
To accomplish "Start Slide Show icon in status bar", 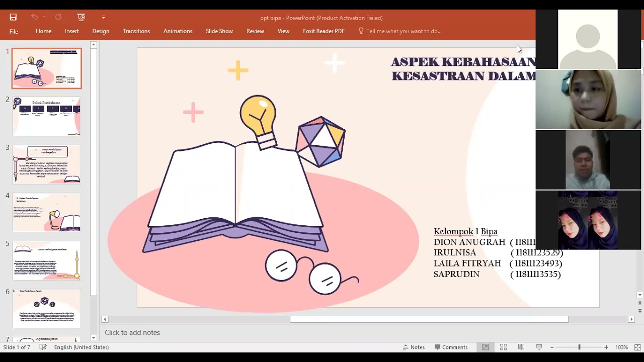I will click(539, 347).
